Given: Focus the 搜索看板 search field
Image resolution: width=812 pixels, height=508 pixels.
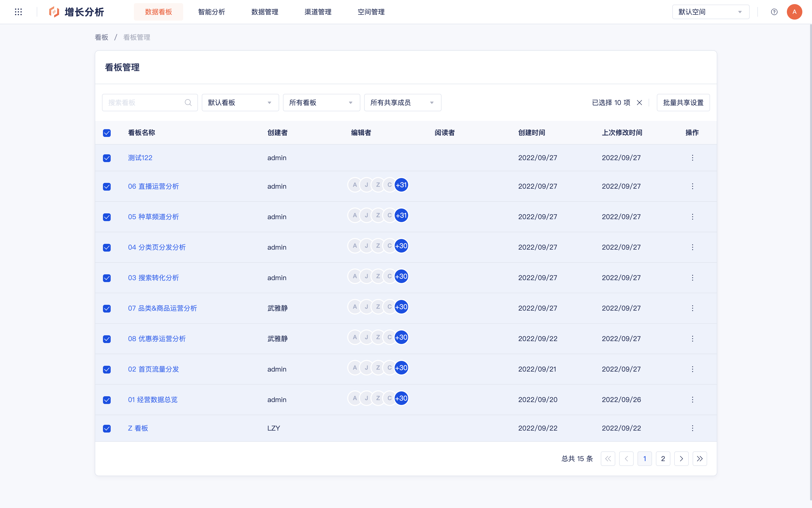Looking at the screenshot, I should click(150, 103).
